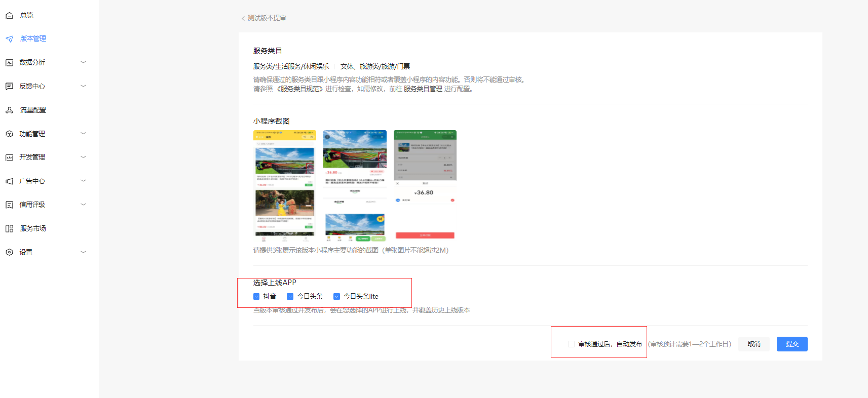Image resolution: width=868 pixels, height=398 pixels.
Task: Click the 取消 cancel button
Action: coord(754,344)
